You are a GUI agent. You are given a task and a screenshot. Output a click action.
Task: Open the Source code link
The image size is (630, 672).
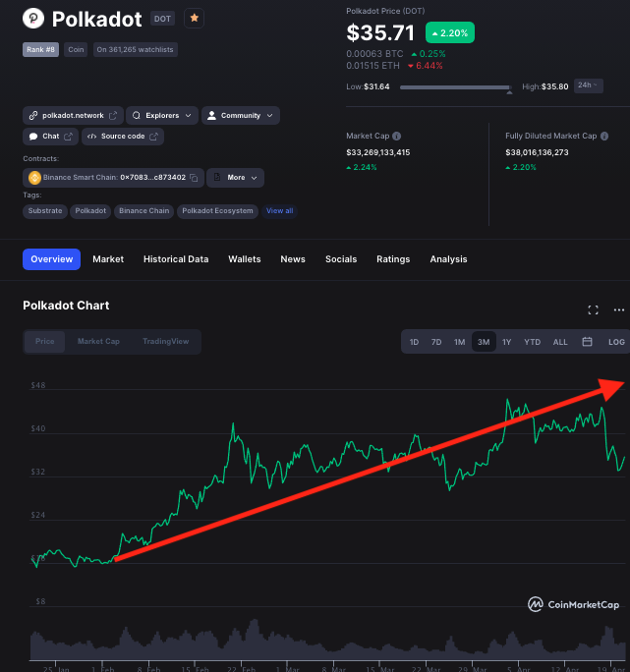click(x=123, y=137)
